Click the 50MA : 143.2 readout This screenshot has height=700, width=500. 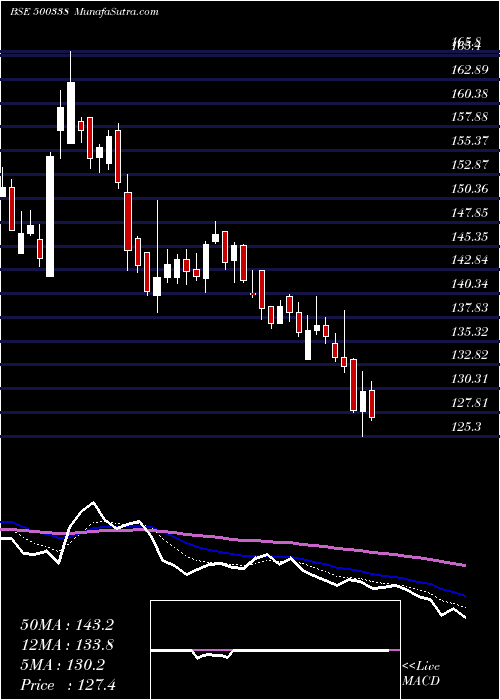pyautogui.click(x=67, y=625)
